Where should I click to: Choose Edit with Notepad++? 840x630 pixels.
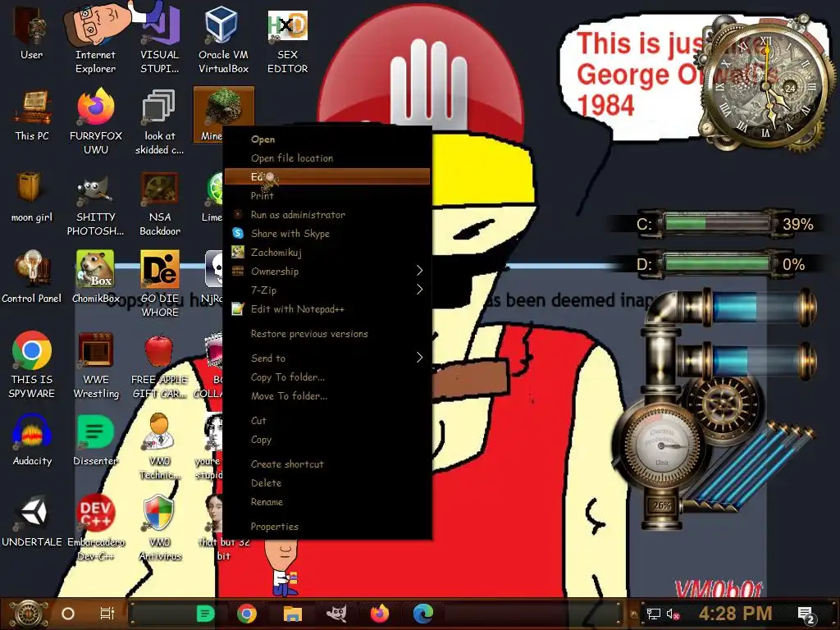click(326, 309)
